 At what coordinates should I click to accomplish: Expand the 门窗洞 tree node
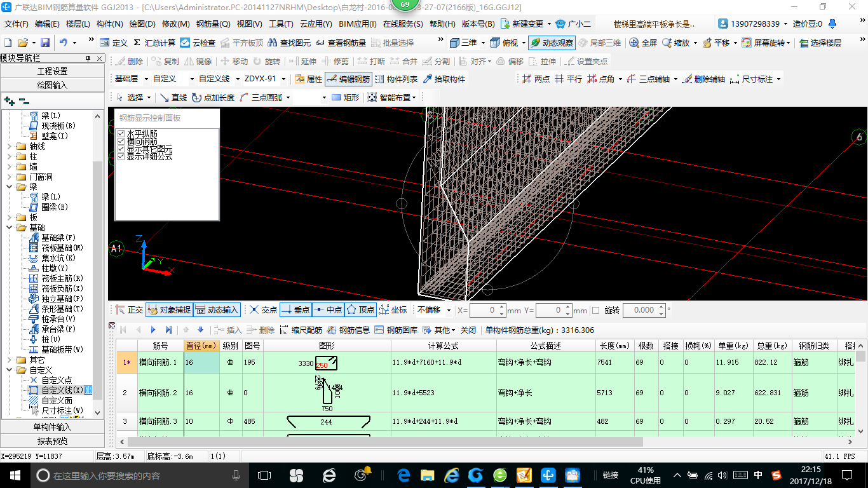pyautogui.click(x=10, y=177)
